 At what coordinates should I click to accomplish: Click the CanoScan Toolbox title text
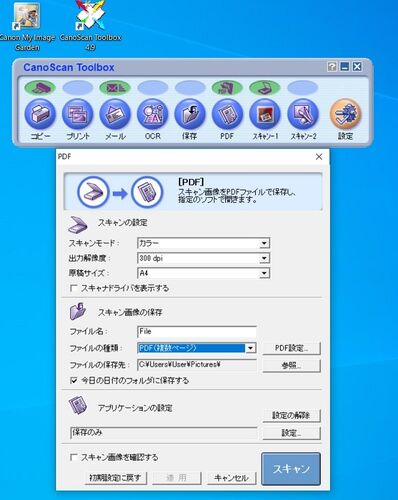(69, 67)
